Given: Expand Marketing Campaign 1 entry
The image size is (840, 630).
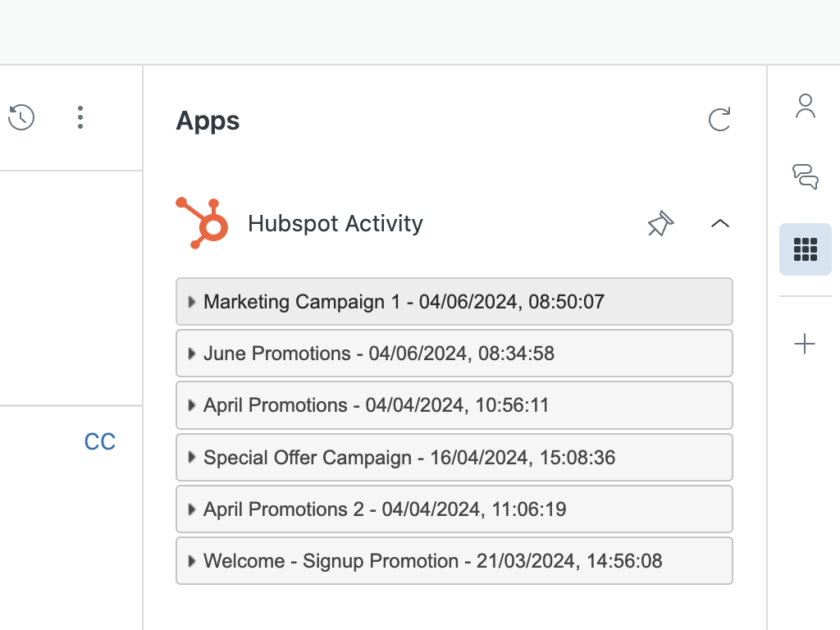Looking at the screenshot, I should (191, 302).
